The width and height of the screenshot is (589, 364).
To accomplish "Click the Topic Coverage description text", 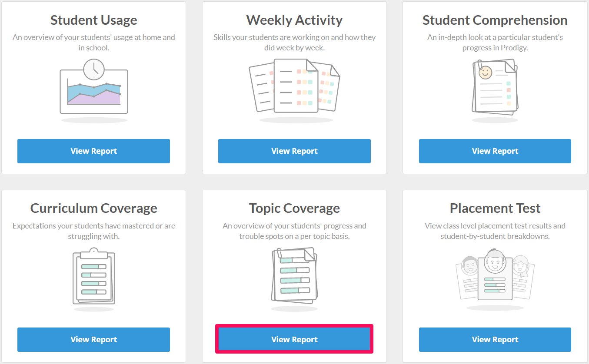I will (294, 231).
